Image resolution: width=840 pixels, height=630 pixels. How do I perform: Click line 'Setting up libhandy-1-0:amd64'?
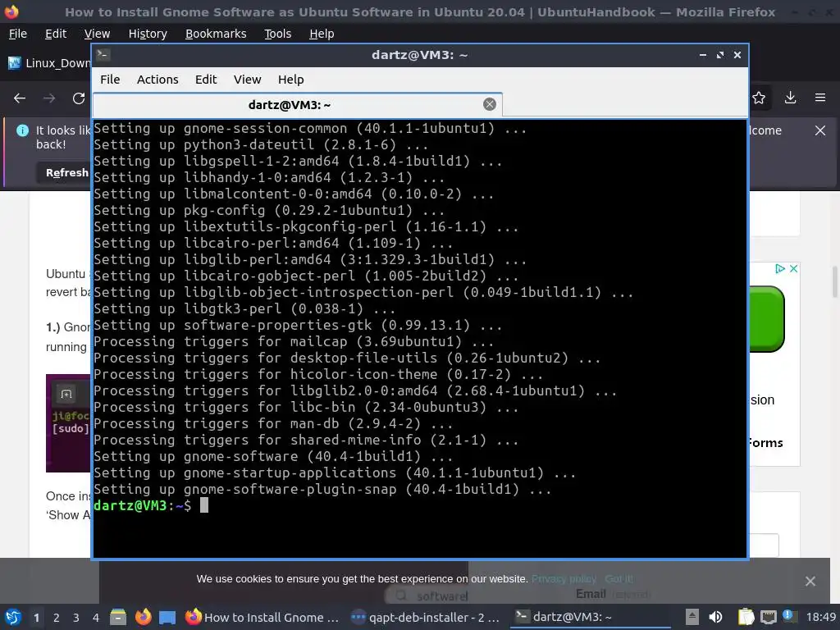[269, 177]
